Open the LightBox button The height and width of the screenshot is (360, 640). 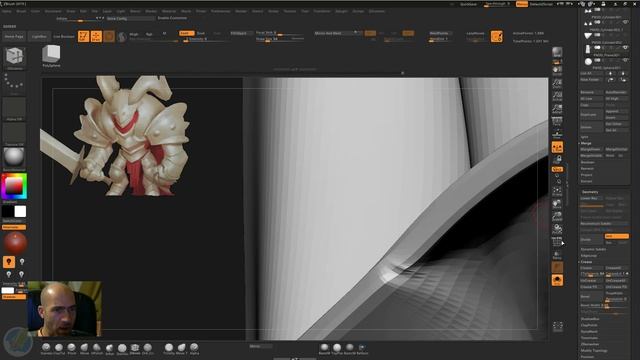pyautogui.click(x=39, y=36)
